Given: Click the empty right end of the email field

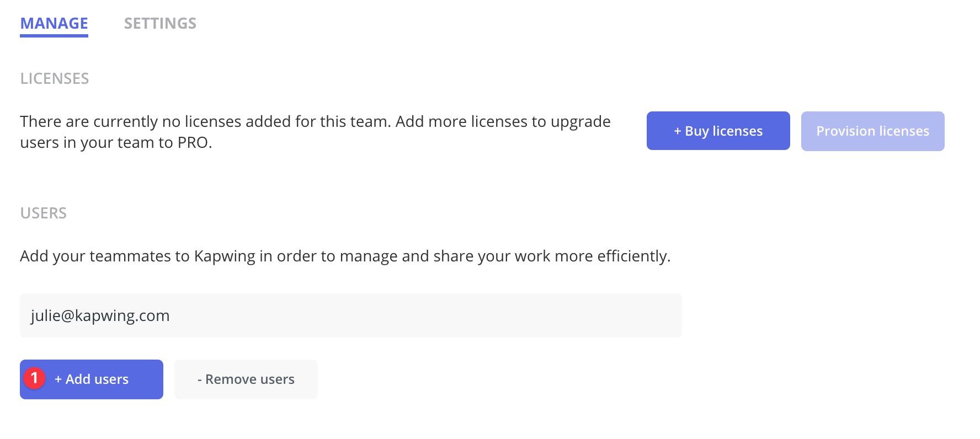Looking at the screenshot, I should [635, 315].
